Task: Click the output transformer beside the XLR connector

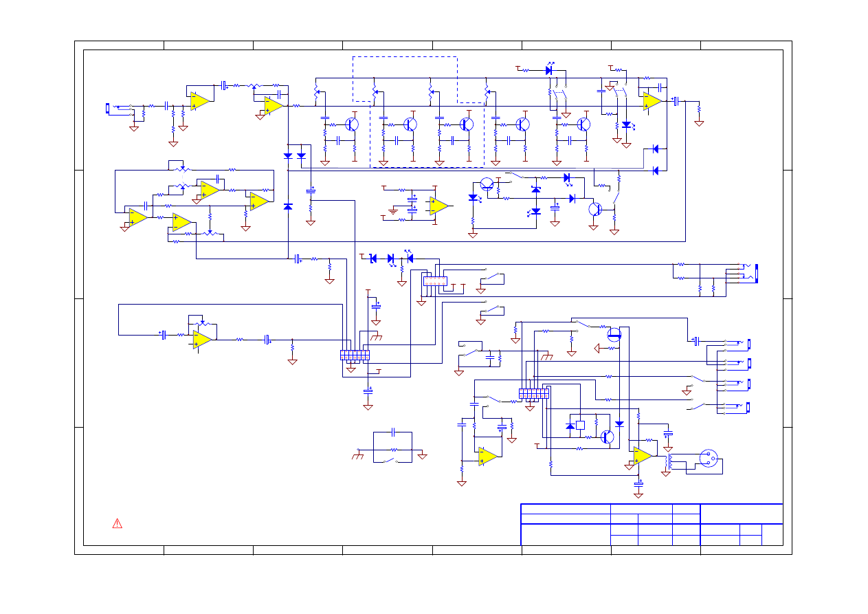Action: (x=668, y=461)
